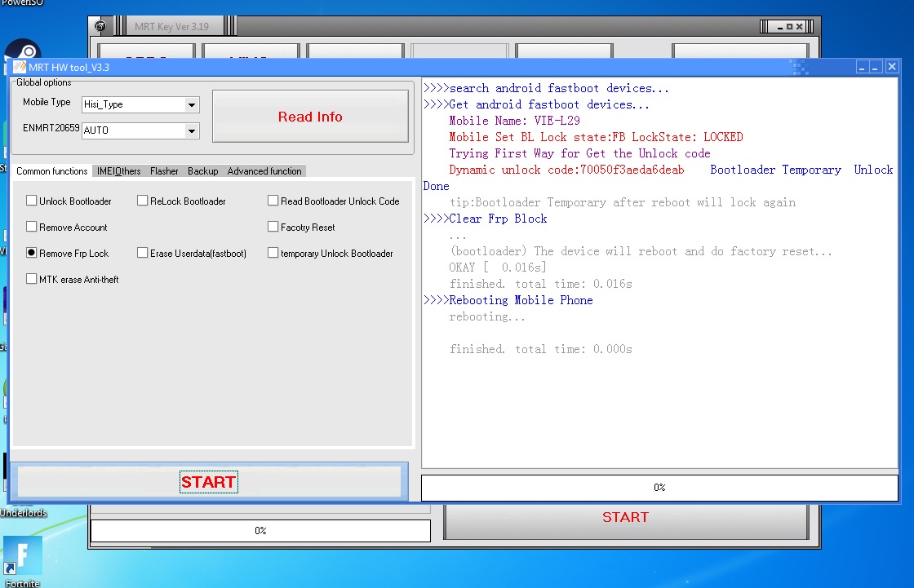Image resolution: width=914 pixels, height=588 pixels.
Task: Click the Mobile Type label
Action: [x=47, y=102]
